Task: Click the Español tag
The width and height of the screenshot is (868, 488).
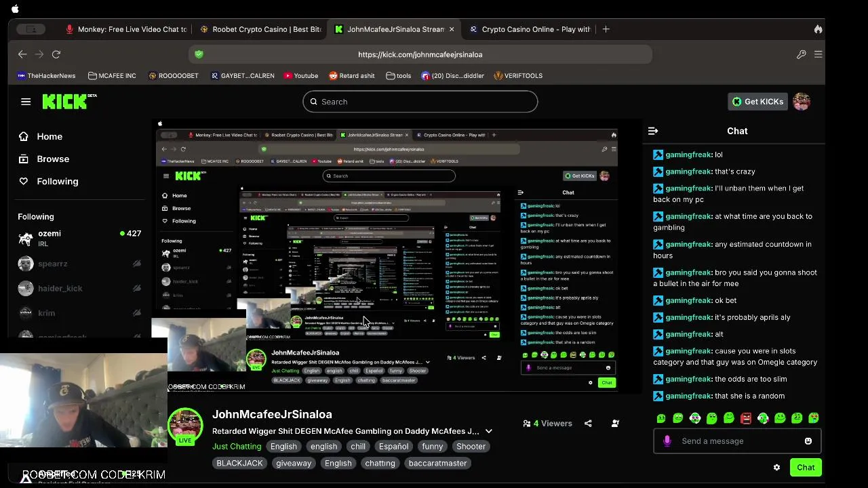Action: pyautogui.click(x=393, y=447)
